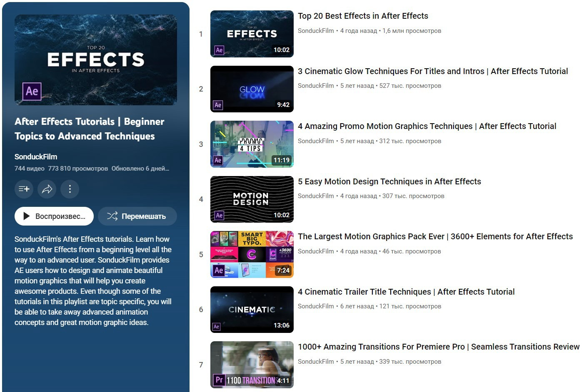
Task: Click SonduckFilm channel under Glow Techniques video
Action: [316, 86]
